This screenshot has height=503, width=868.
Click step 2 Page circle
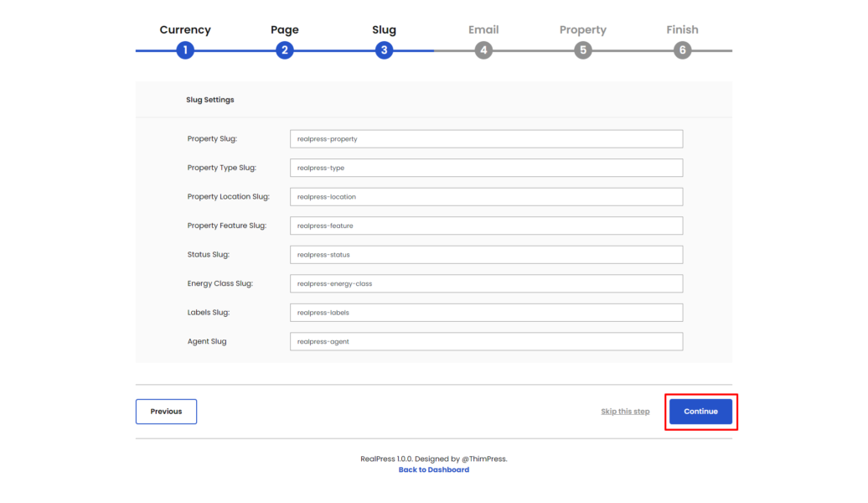285,50
